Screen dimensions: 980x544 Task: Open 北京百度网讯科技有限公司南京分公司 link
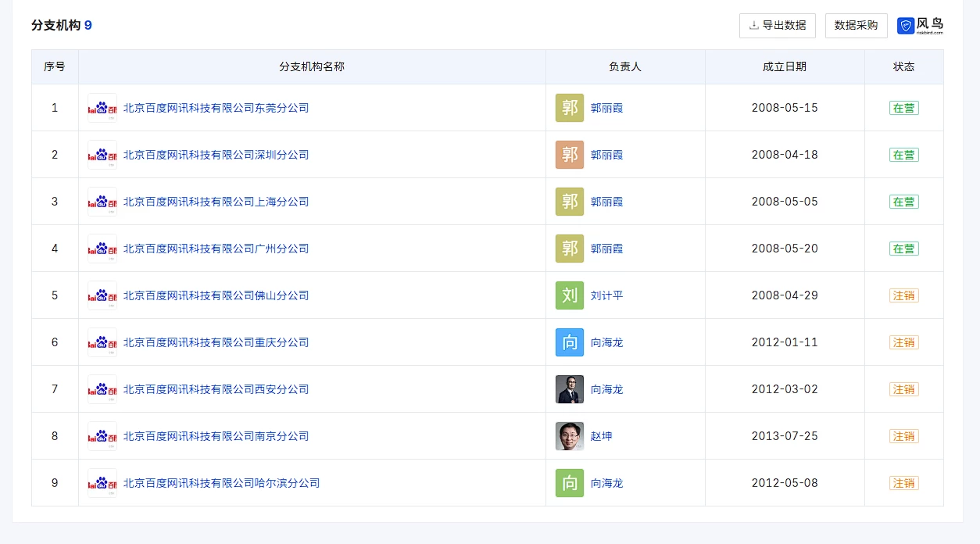[216, 436]
